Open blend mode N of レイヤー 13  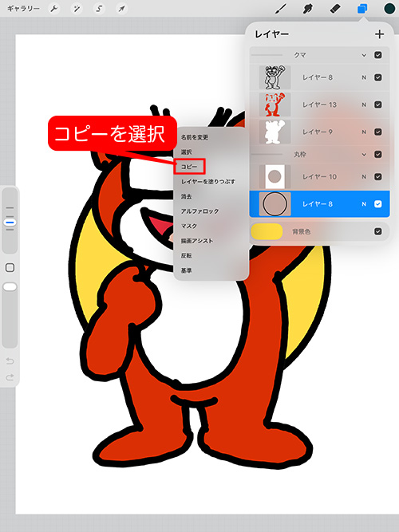point(364,104)
